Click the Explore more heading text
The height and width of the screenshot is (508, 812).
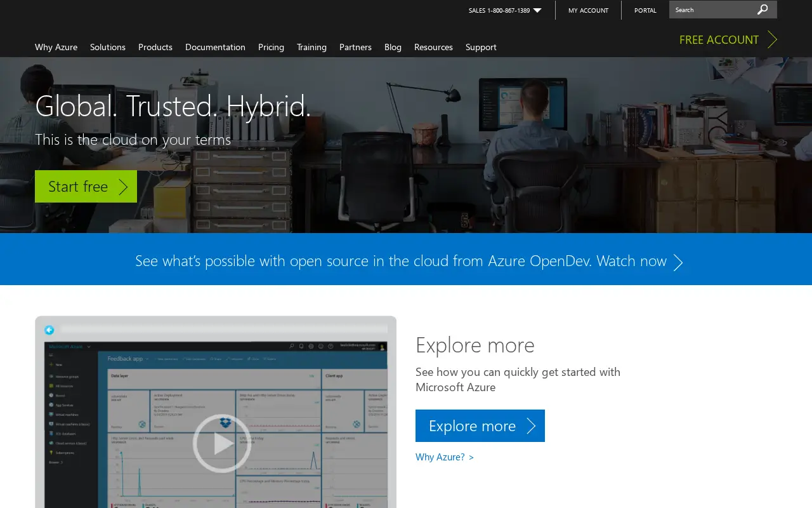(475, 345)
